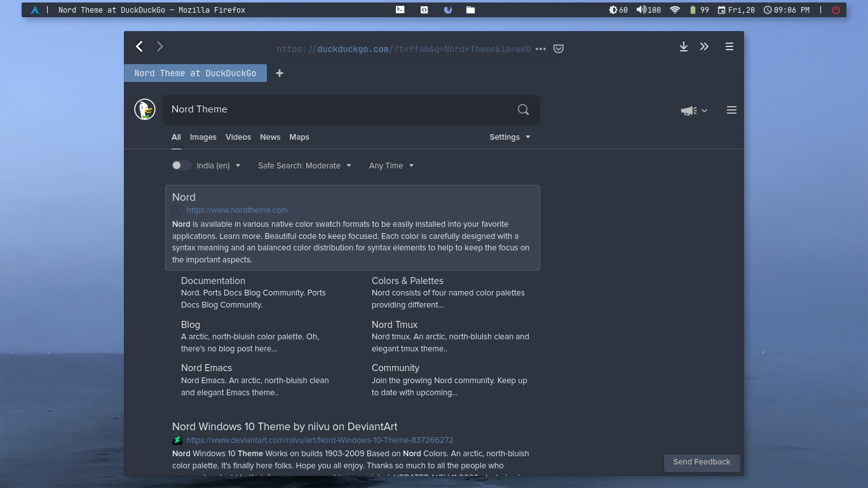Image resolution: width=868 pixels, height=488 pixels.
Task: Open the Safe Search: Moderate dropdown
Action: pyautogui.click(x=304, y=165)
